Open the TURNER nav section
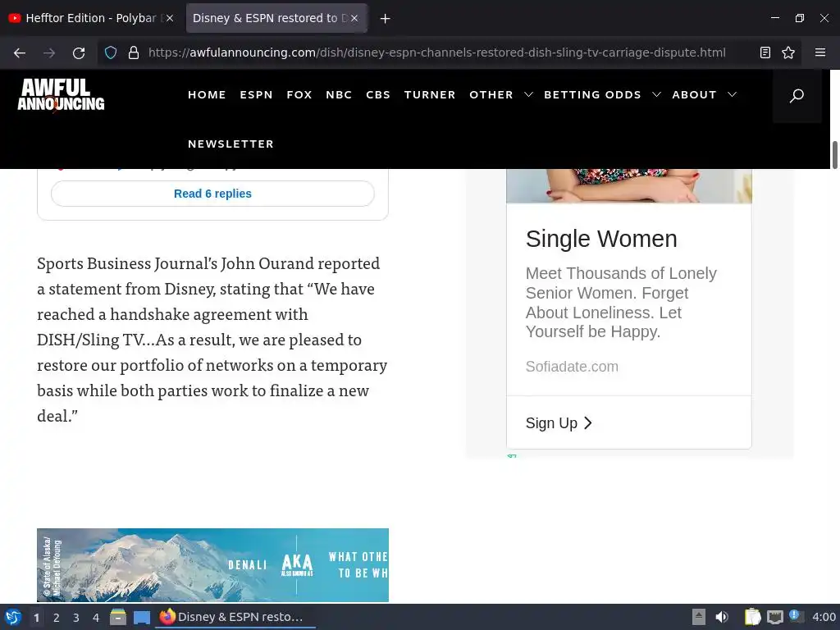The height and width of the screenshot is (630, 840). click(430, 95)
